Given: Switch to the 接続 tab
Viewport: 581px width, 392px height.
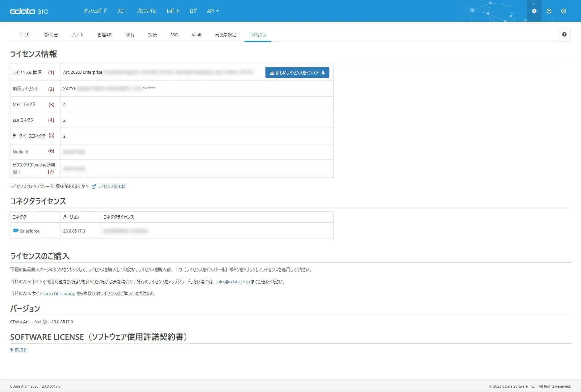Looking at the screenshot, I should [x=153, y=35].
